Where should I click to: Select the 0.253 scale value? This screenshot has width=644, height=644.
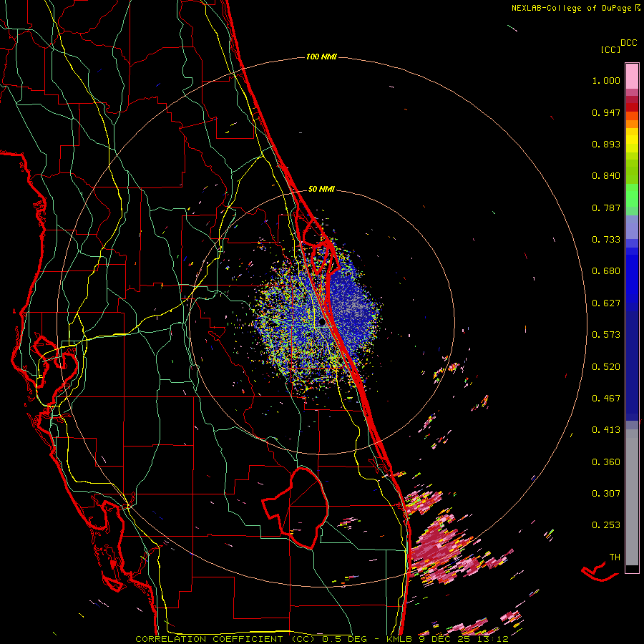[x=606, y=525]
